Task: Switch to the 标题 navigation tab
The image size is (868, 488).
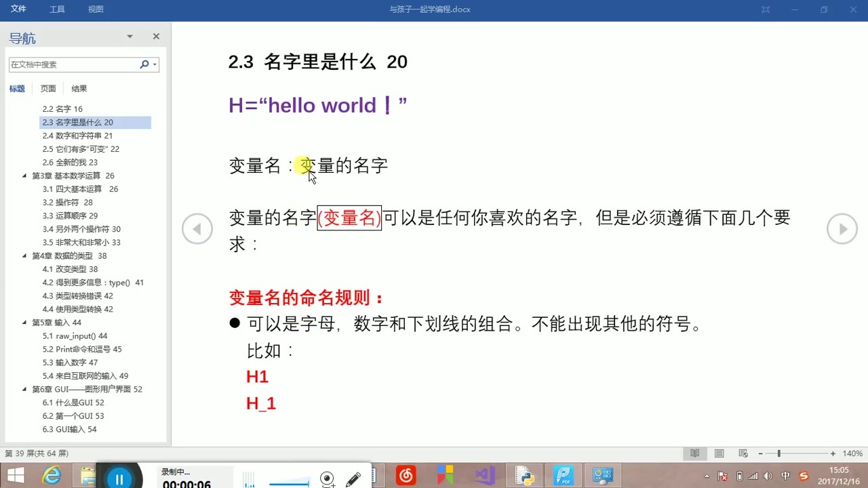Action: (x=17, y=89)
